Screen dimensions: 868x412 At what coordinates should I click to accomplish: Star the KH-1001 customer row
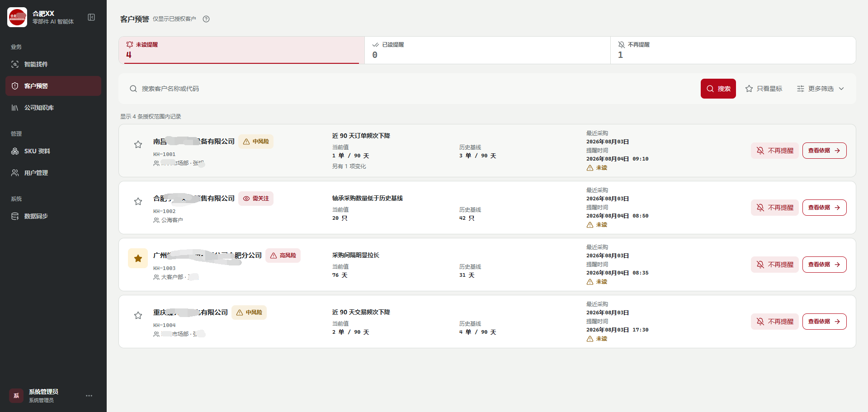[138, 144]
